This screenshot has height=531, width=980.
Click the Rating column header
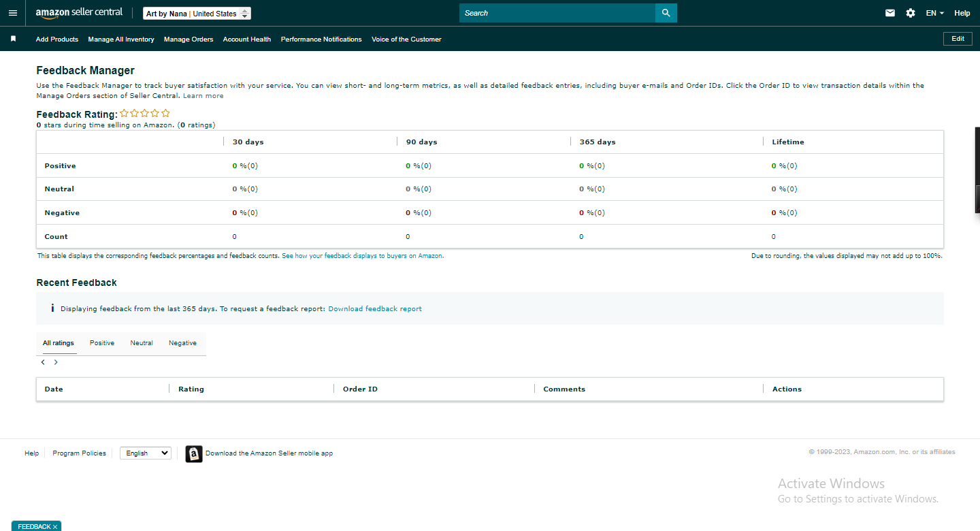(x=191, y=389)
